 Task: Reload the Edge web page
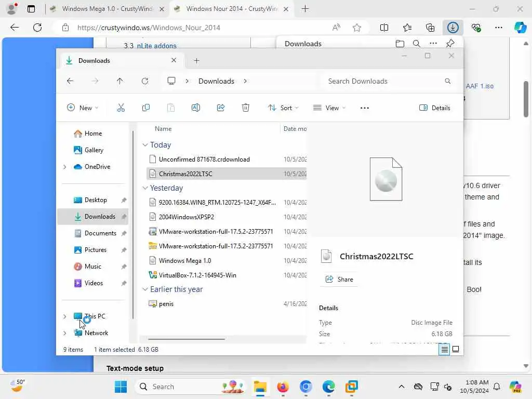37,28
